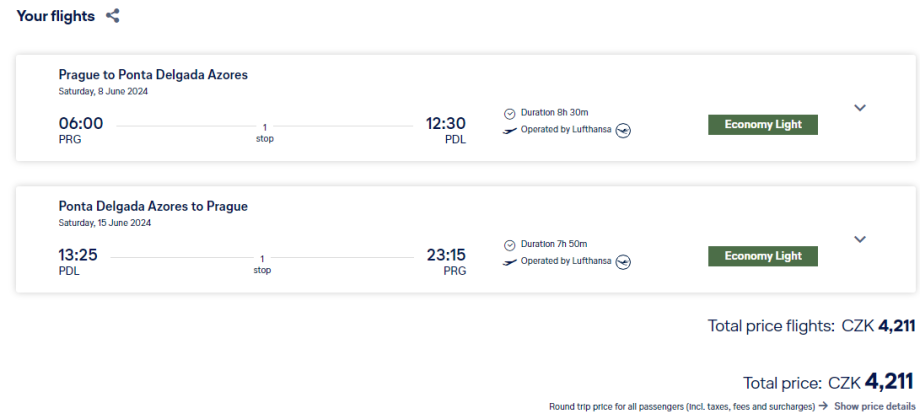Click the 1 stop label on the return flight
This screenshot has width=920, height=419.
point(262,264)
